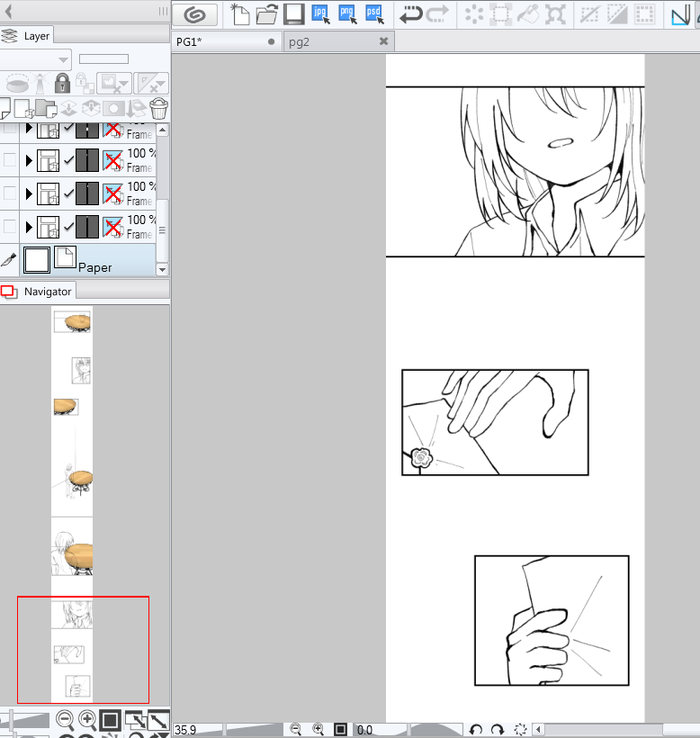
Task: Click Clear Outside Selection icon
Action: coord(500,14)
